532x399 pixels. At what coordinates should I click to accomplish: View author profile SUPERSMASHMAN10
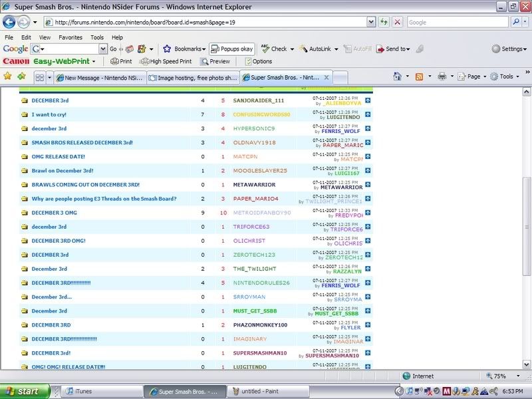coord(260,353)
